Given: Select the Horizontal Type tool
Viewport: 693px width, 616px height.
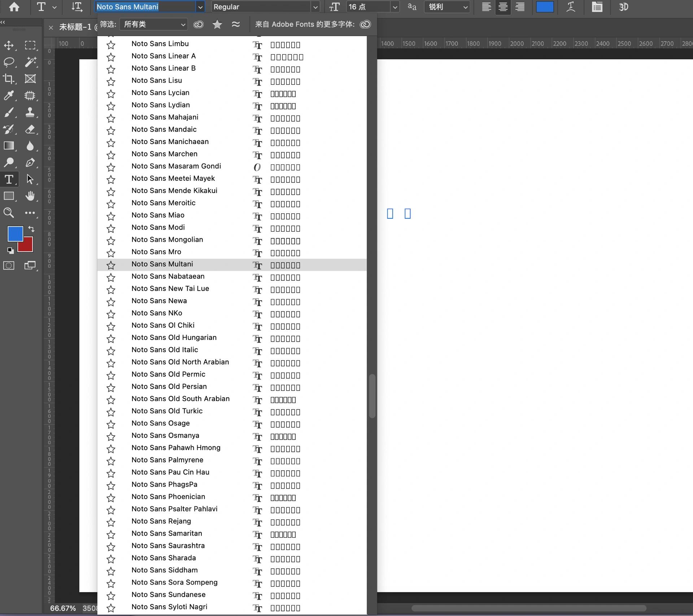Looking at the screenshot, I should [x=9, y=179].
